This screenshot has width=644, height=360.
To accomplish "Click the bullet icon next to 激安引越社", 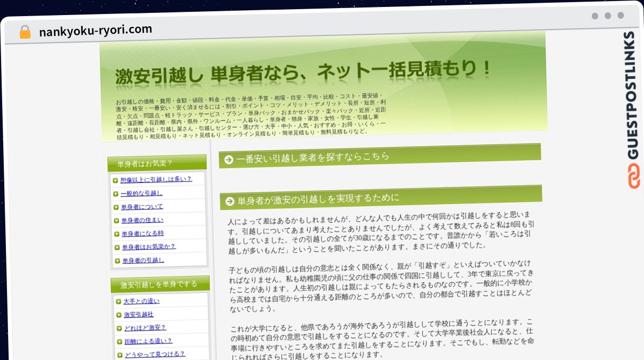I will (119, 314).
